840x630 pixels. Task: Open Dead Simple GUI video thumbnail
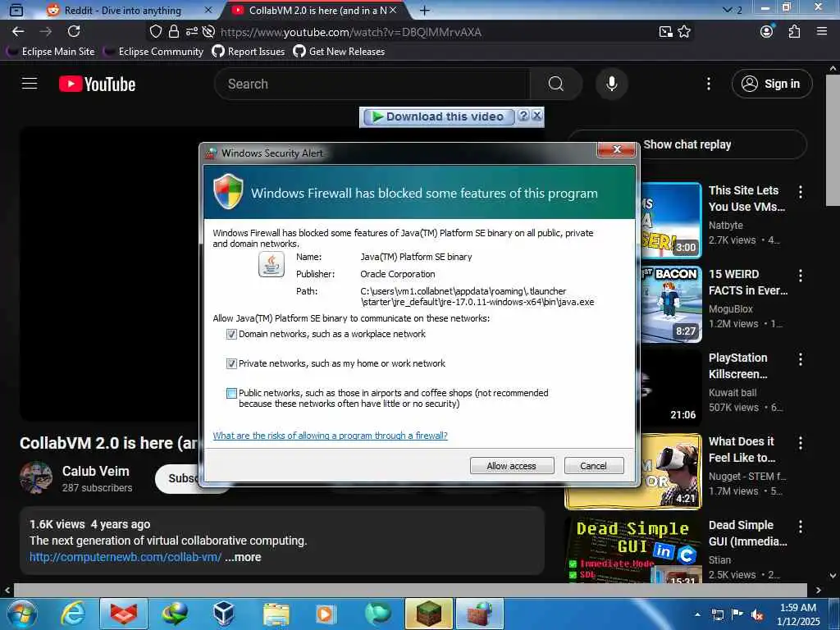click(633, 550)
